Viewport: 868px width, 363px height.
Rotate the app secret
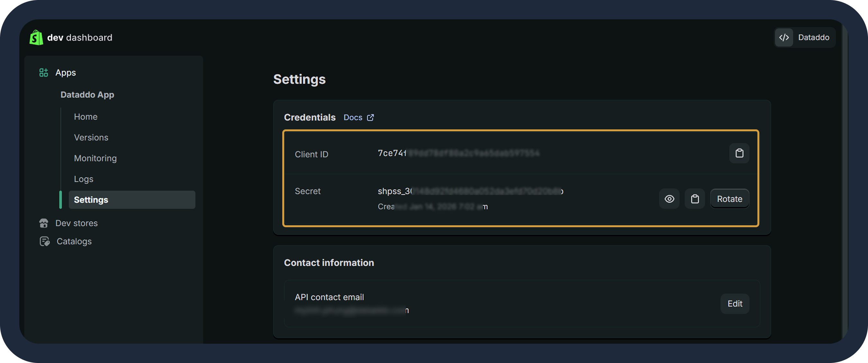(x=729, y=199)
